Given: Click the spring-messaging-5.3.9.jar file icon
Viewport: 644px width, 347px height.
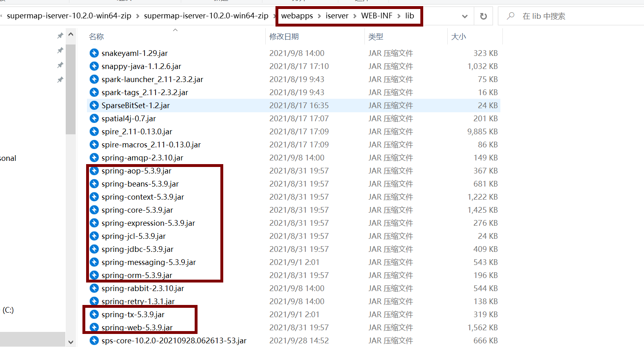Looking at the screenshot, I should tap(94, 262).
